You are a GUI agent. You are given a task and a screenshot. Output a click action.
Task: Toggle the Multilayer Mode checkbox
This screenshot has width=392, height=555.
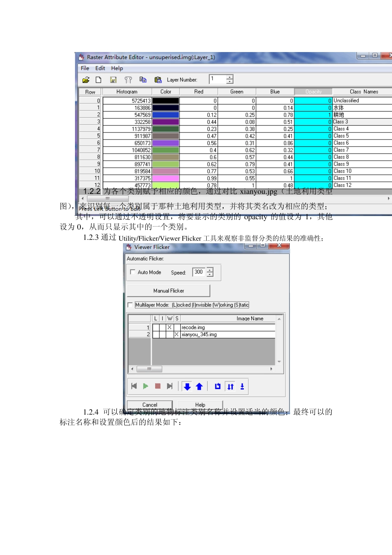[130, 305]
